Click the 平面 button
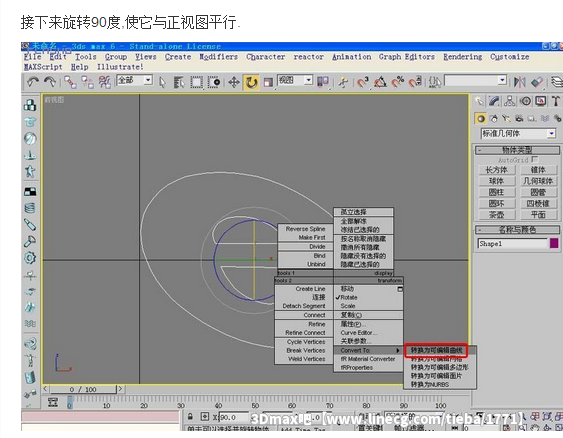The width and height of the screenshot is (563, 438). 538,215
